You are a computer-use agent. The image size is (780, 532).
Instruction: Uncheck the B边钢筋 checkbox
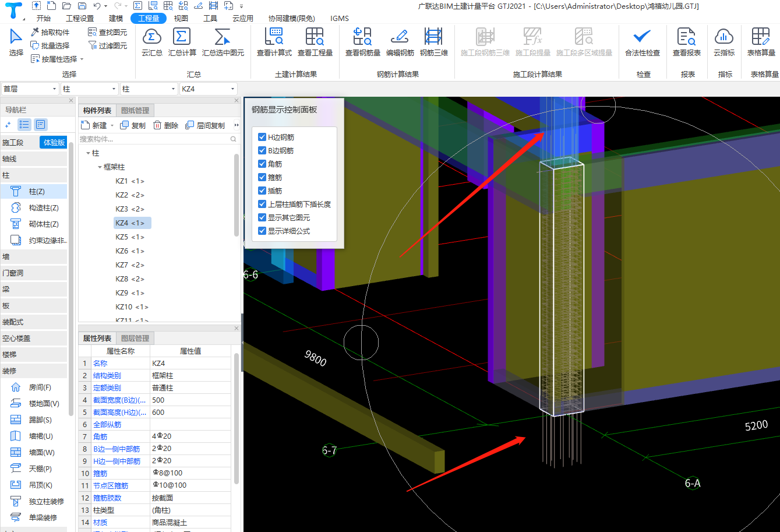click(x=262, y=151)
